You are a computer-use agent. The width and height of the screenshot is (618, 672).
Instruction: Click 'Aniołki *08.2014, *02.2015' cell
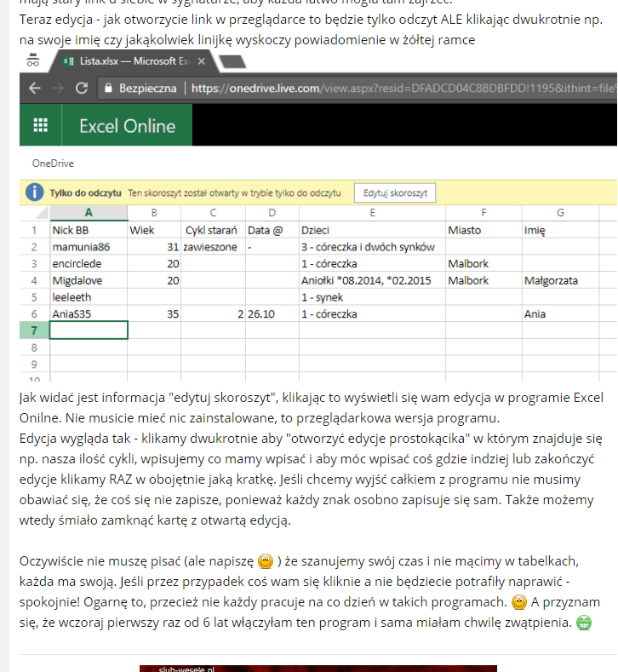(x=372, y=281)
